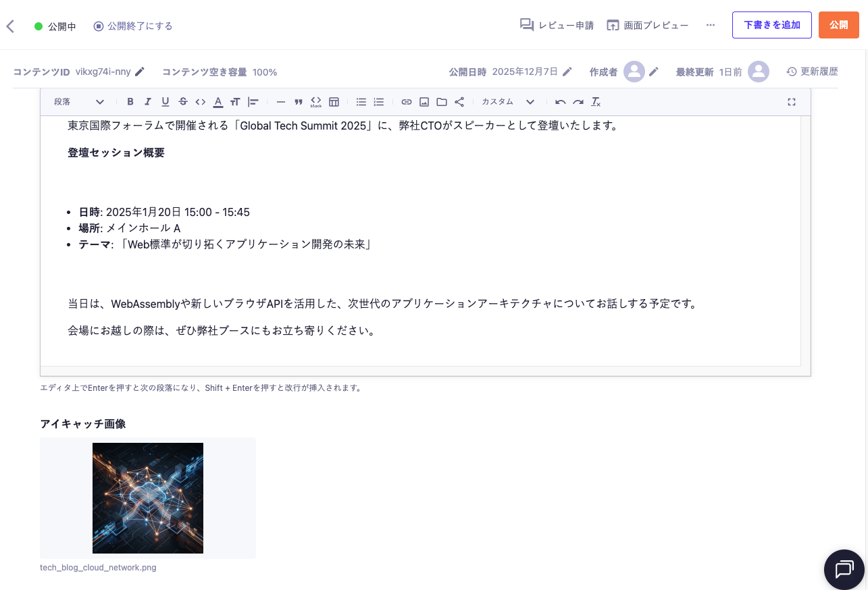Screen dimensions: 868x590
Task: Open tech_blog_cloud_network.png eyecatch thumbnail
Action: [x=147, y=498]
